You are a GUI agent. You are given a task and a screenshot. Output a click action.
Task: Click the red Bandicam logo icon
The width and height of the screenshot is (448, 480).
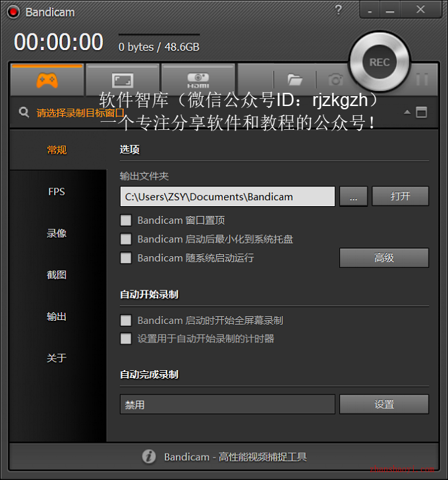coord(13,13)
